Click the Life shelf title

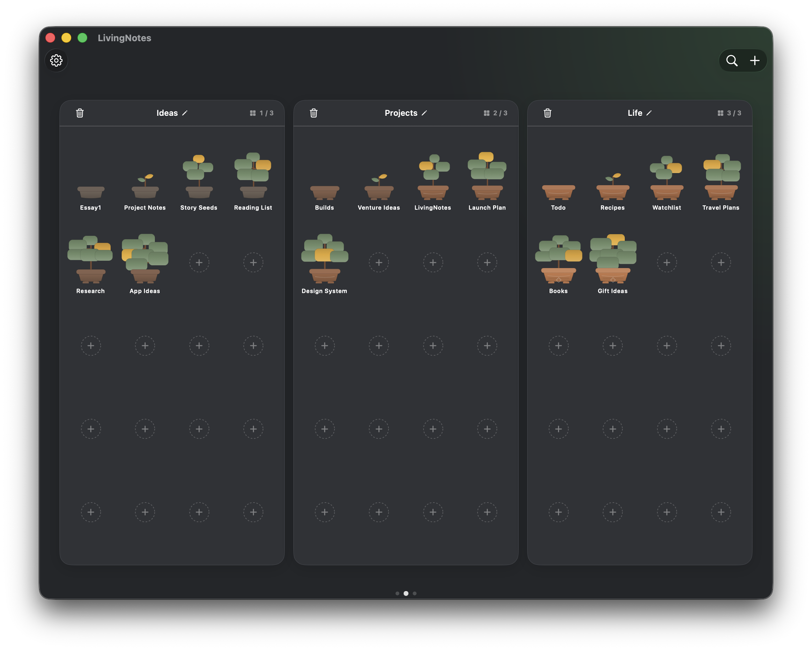coord(635,113)
